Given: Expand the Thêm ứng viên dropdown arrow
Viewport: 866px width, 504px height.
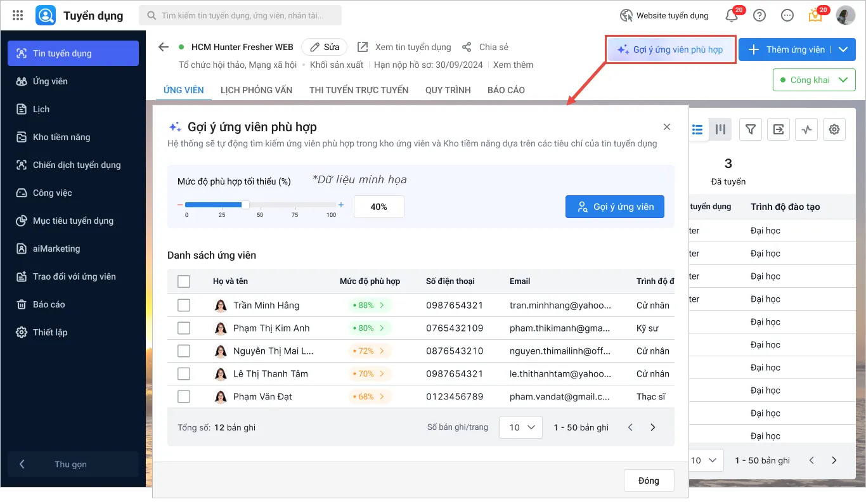Looking at the screenshot, I should pyautogui.click(x=843, y=49).
